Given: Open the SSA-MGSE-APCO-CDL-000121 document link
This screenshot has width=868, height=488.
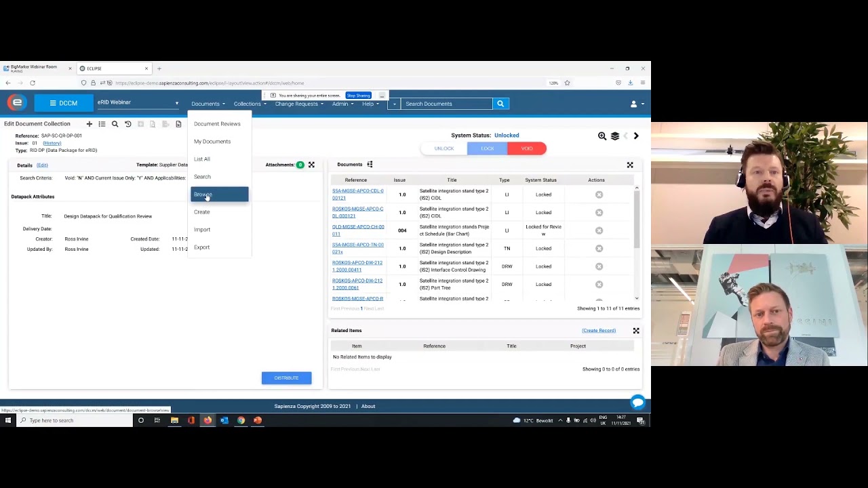Looking at the screenshot, I should point(358,195).
